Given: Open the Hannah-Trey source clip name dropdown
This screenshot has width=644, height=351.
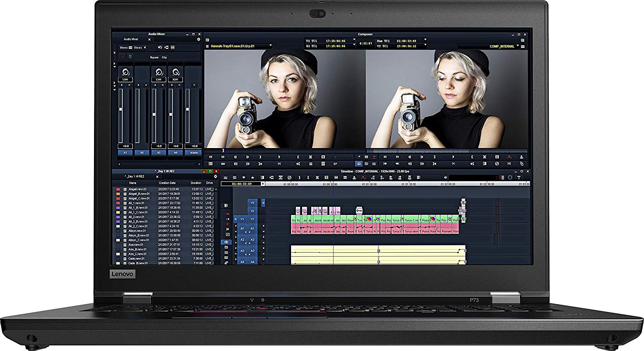Looking at the screenshot, I should 270,46.
